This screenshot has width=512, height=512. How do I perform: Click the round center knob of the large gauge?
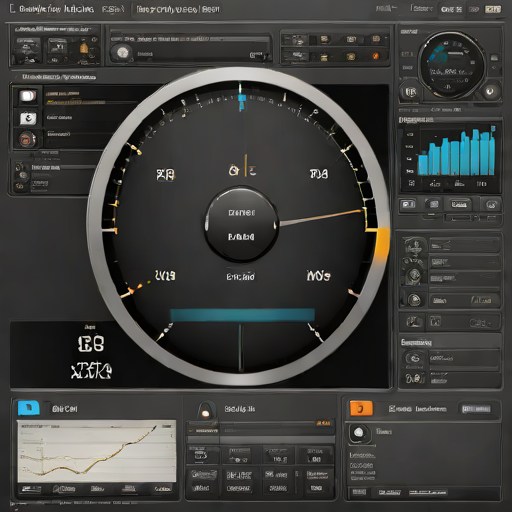[x=241, y=224]
